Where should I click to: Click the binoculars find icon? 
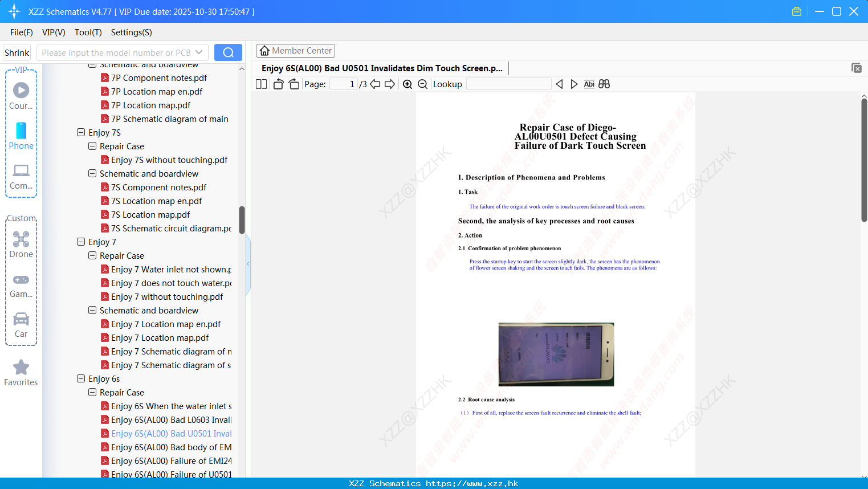coord(604,84)
